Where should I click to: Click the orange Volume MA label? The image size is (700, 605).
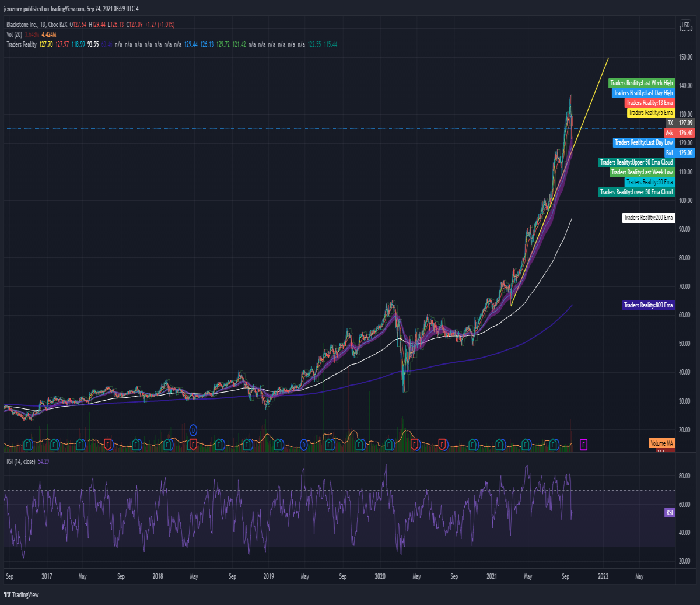point(661,443)
